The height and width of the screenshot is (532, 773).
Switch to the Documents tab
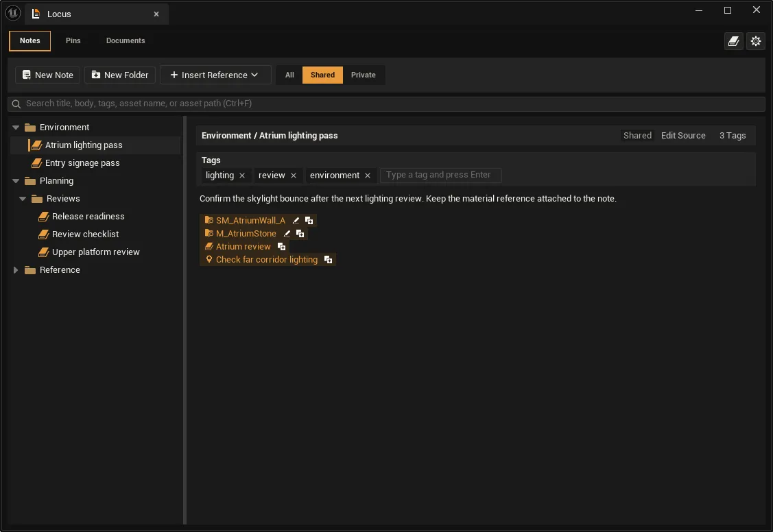[126, 41]
